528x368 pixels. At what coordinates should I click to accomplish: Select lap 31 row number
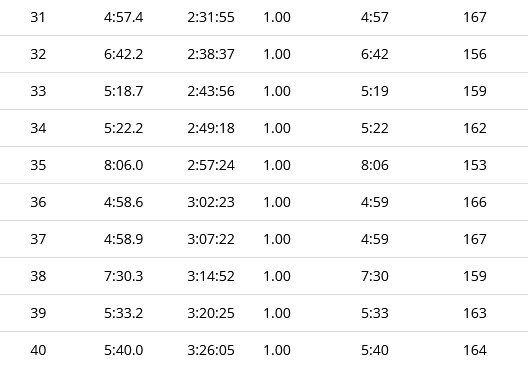(38, 17)
